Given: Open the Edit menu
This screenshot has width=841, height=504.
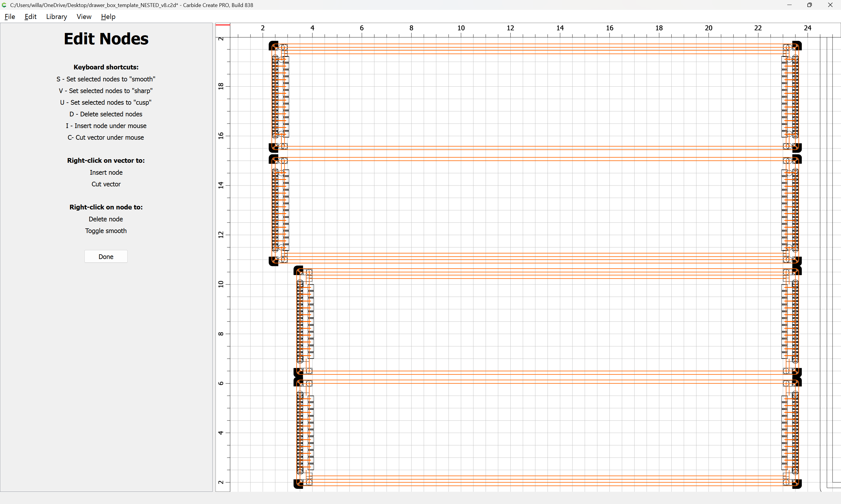Looking at the screenshot, I should 30,17.
